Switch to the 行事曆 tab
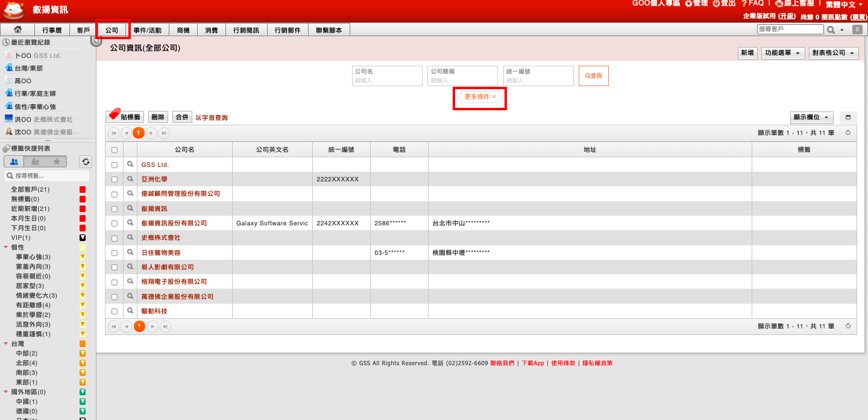Image resolution: width=868 pixels, height=420 pixels. coord(52,30)
